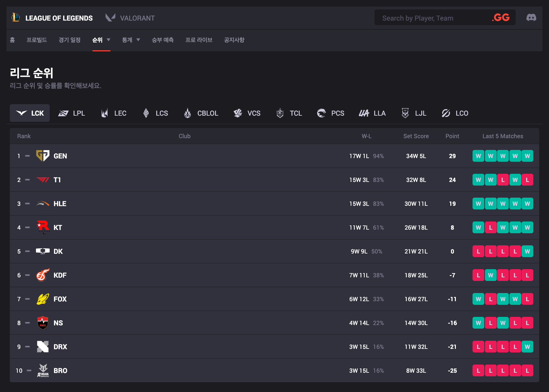Click the LJL league icon
Viewport: 549px width, 392px height.
tap(405, 113)
